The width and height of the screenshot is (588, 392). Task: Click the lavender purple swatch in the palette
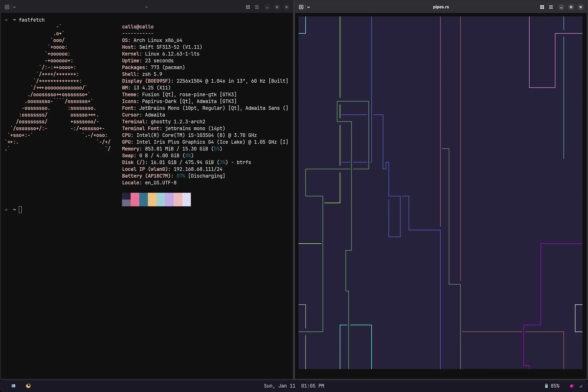[169, 200]
